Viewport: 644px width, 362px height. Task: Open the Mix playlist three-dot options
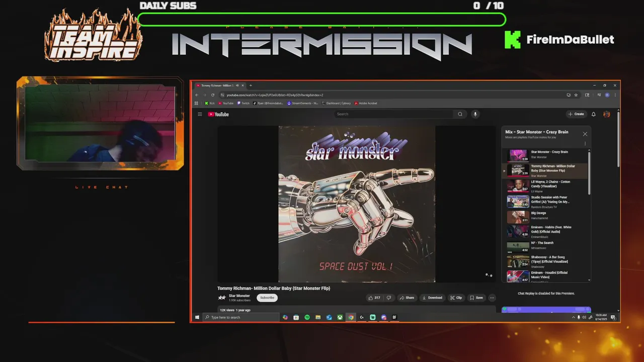click(x=585, y=144)
